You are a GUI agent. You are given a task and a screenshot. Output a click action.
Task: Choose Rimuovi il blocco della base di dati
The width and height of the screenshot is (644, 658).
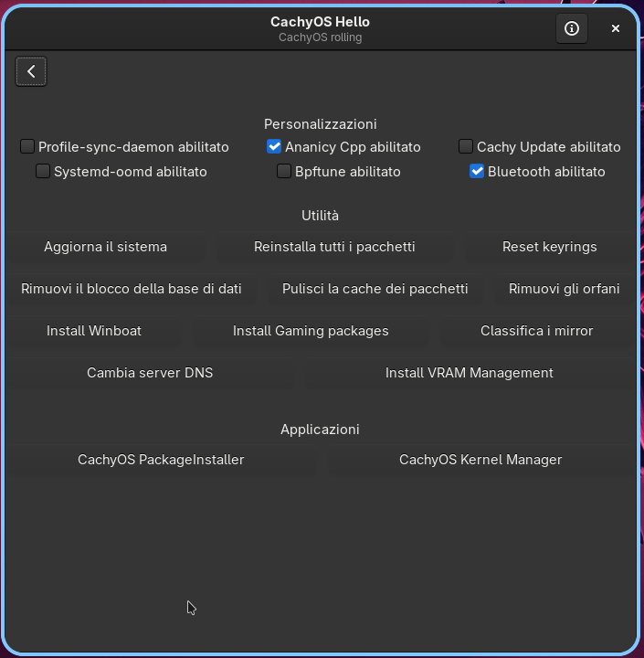(132, 289)
